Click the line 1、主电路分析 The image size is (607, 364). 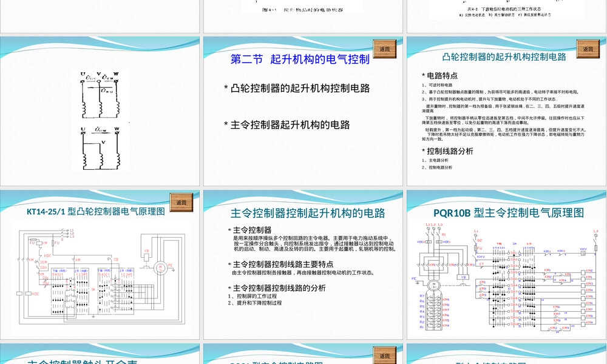[435, 160]
